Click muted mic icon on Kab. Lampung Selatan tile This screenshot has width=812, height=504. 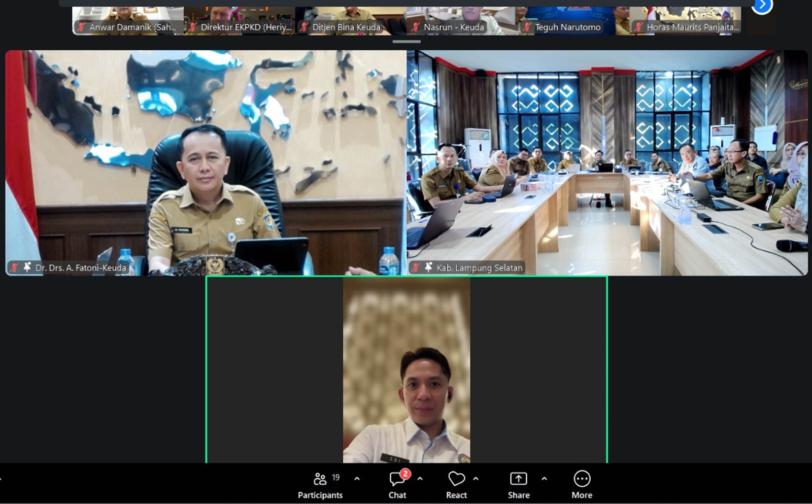[x=416, y=267]
